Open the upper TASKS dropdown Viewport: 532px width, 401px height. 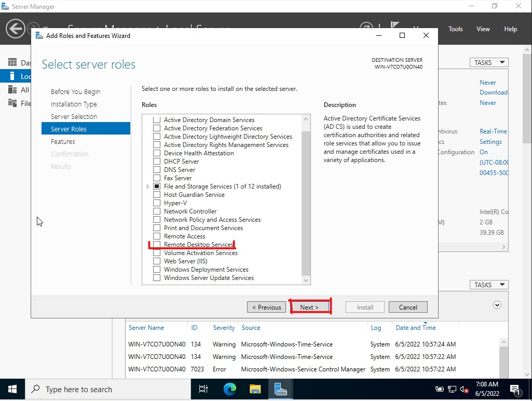[489, 62]
